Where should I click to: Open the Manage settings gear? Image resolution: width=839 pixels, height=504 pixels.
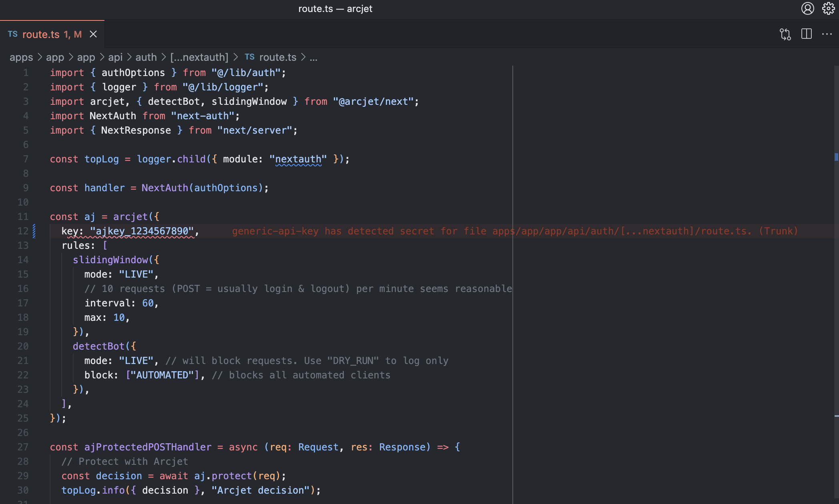(828, 8)
